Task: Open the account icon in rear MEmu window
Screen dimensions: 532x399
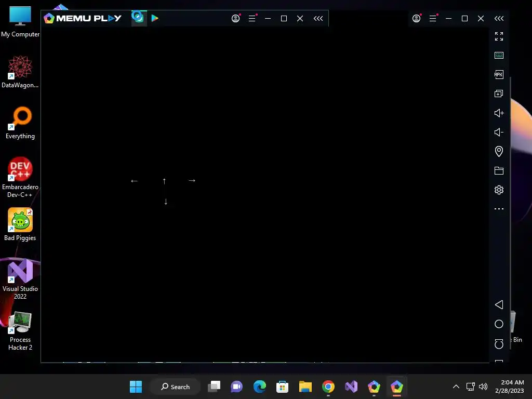Action: (x=417, y=18)
